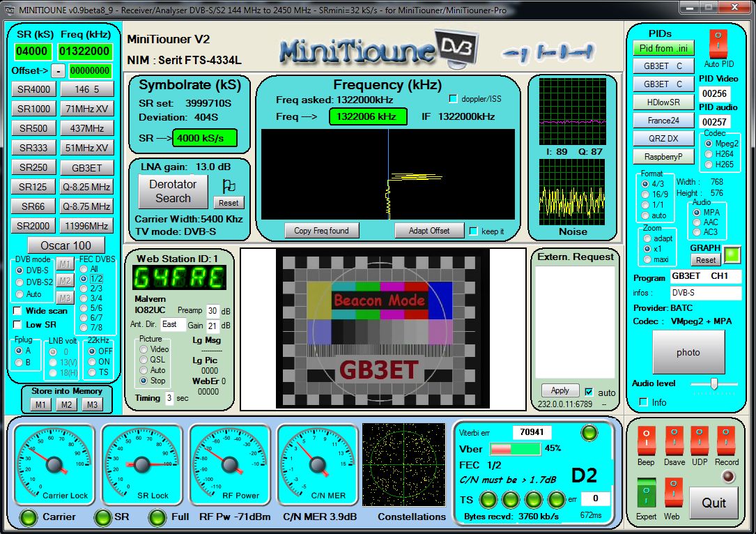Click the SR Lock gauge
Image resolution: width=756 pixels, height=534 pixels.
[141, 464]
